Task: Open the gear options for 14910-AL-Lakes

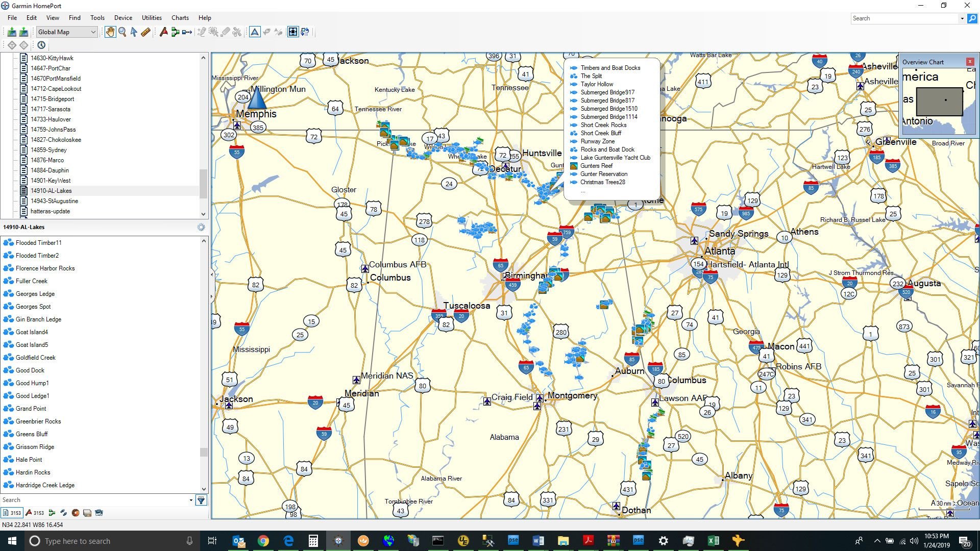Action: point(201,228)
